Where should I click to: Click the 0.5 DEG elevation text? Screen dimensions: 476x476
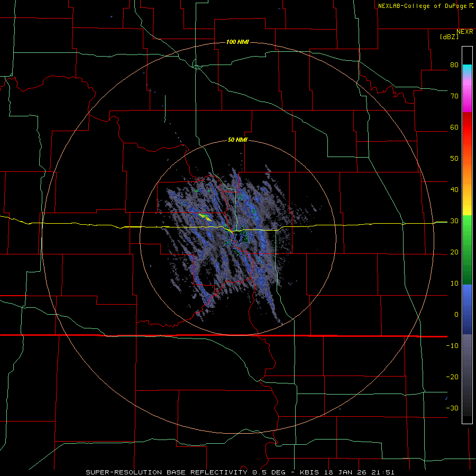pyautogui.click(x=269, y=472)
